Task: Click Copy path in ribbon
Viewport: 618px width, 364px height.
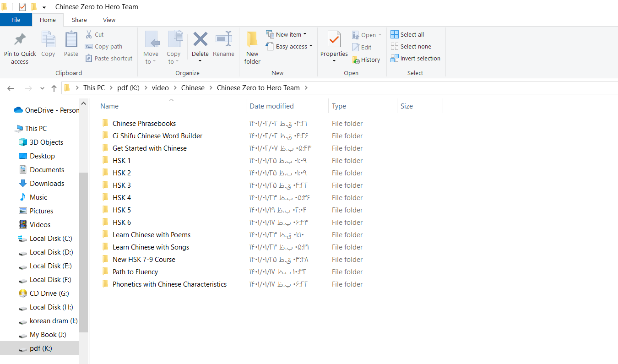Action: (103, 46)
